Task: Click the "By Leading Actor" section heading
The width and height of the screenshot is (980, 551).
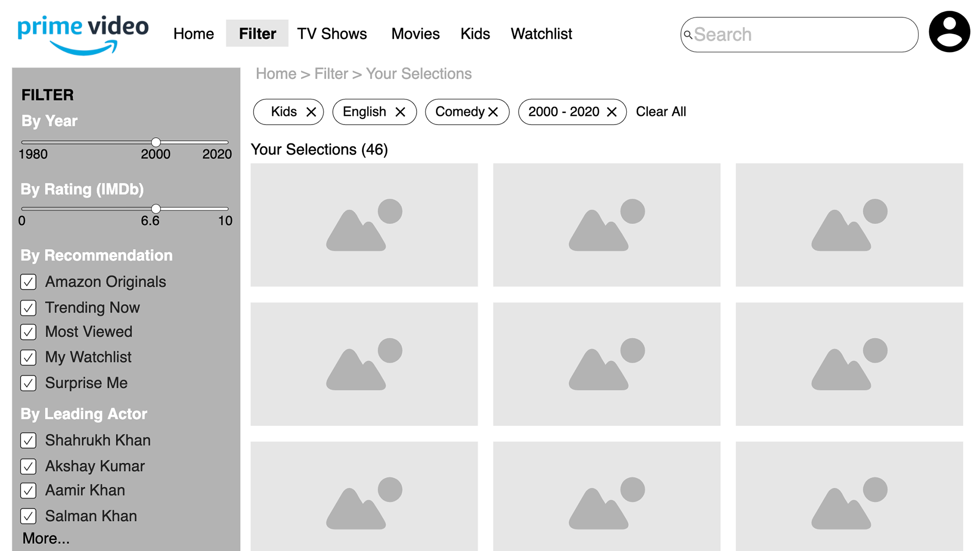Action: tap(84, 414)
